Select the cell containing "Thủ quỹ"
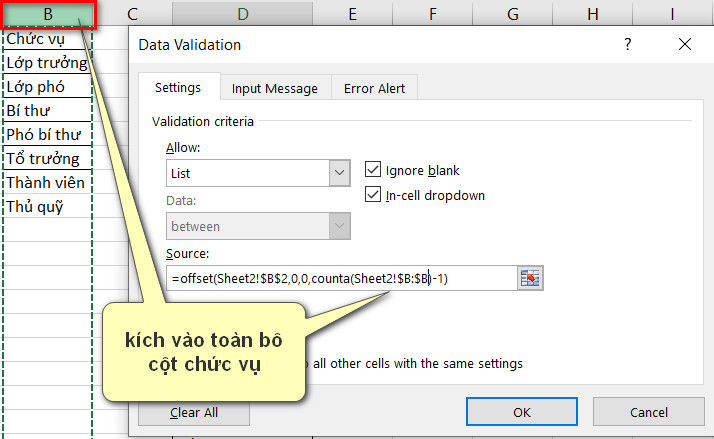The image size is (714, 439). 48,206
